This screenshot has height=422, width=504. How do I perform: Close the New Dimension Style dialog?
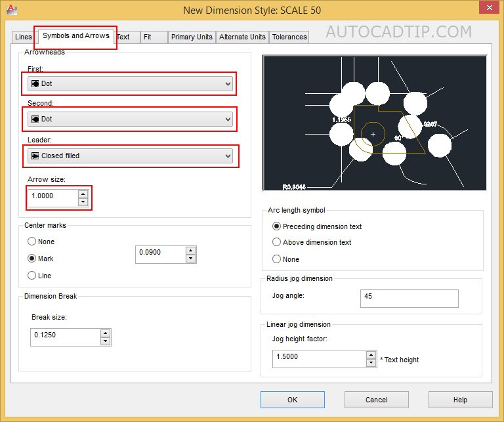pos(489,7)
